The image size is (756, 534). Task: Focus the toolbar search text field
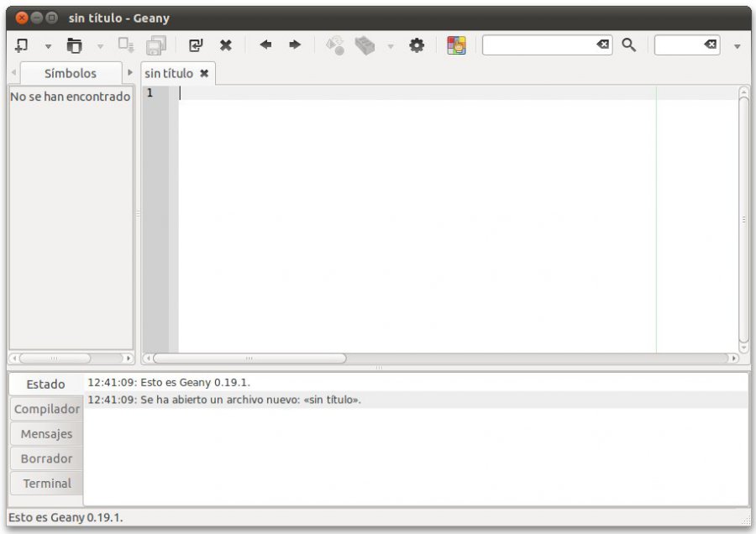[x=539, y=44]
